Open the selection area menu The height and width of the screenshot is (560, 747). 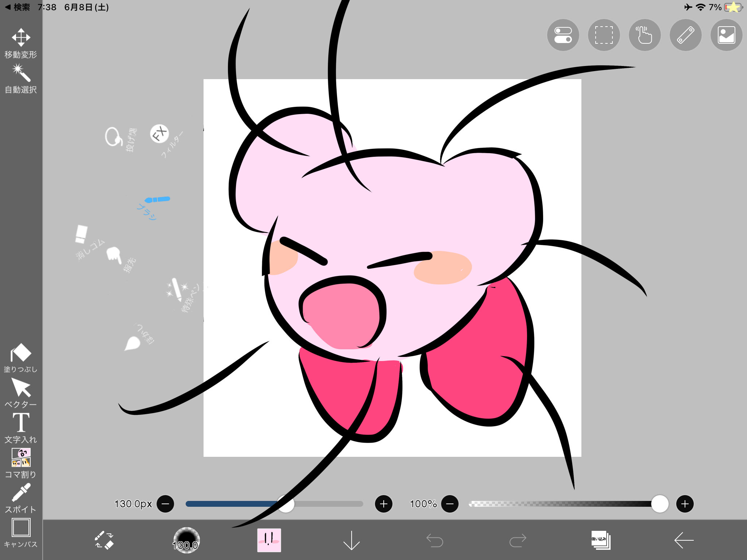pyautogui.click(x=604, y=35)
